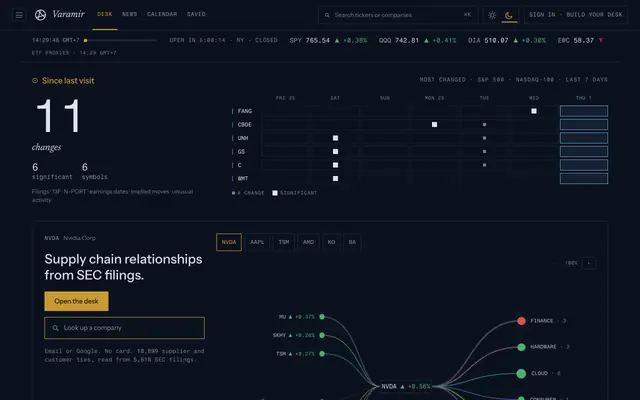Click CBOE's highlighted Thursday cell

pyautogui.click(x=584, y=124)
